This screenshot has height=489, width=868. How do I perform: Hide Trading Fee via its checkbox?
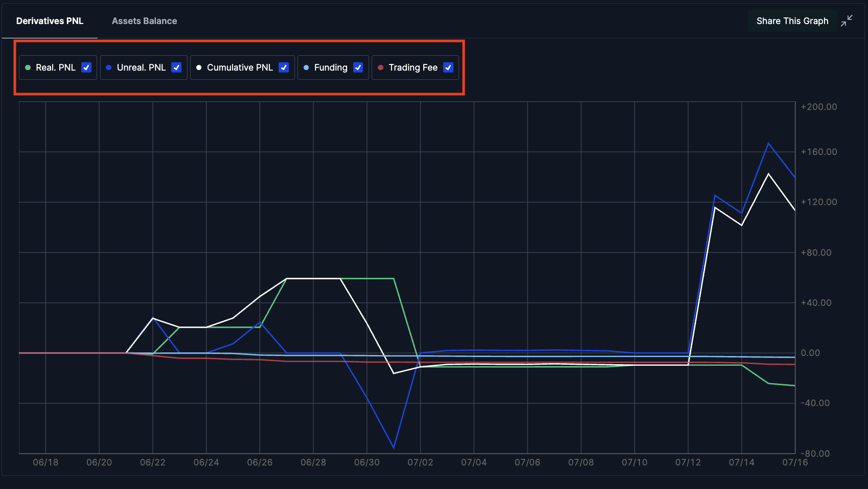448,68
